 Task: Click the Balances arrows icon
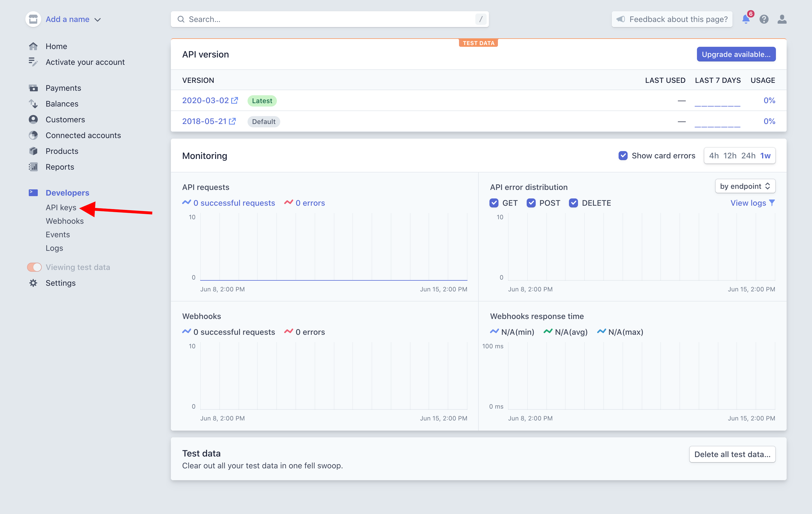(33, 104)
